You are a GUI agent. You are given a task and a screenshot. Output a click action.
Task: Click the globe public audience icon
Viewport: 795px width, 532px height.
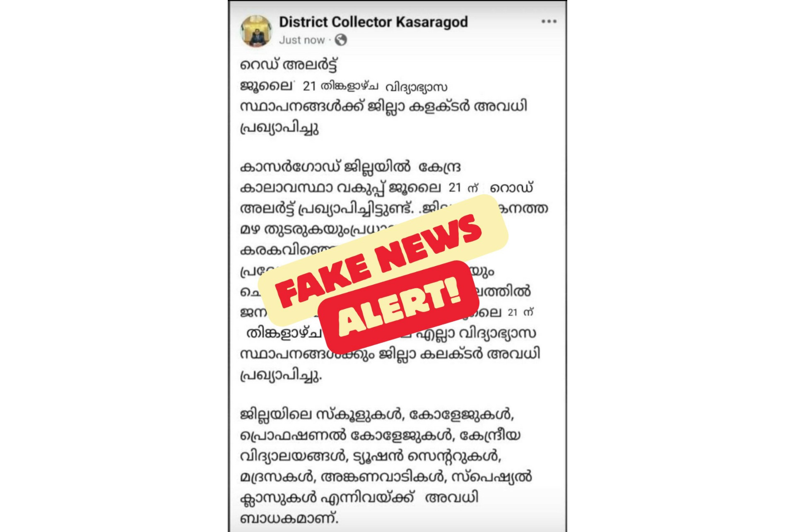coord(341,40)
